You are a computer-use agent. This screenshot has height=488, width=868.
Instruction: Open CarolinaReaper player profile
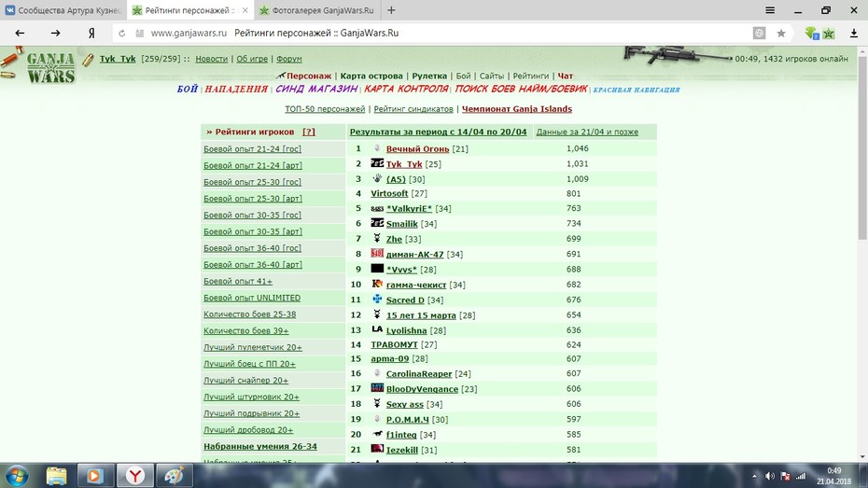click(419, 374)
